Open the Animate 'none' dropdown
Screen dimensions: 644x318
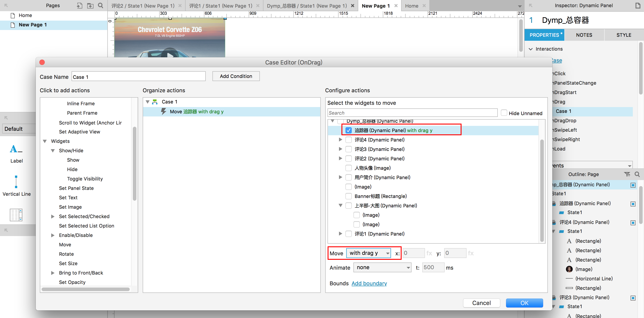tap(382, 267)
